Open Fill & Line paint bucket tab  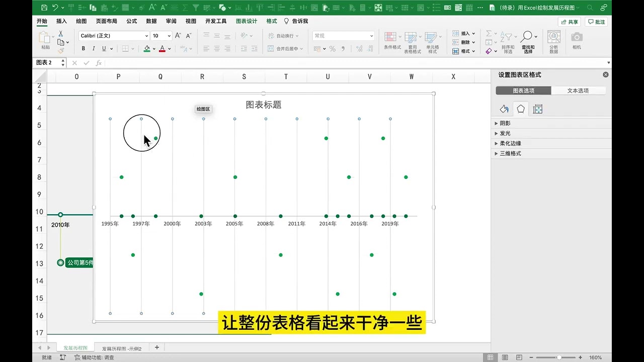click(504, 109)
